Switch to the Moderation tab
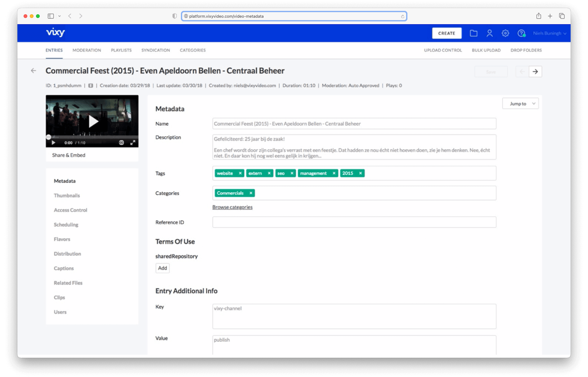 [87, 50]
